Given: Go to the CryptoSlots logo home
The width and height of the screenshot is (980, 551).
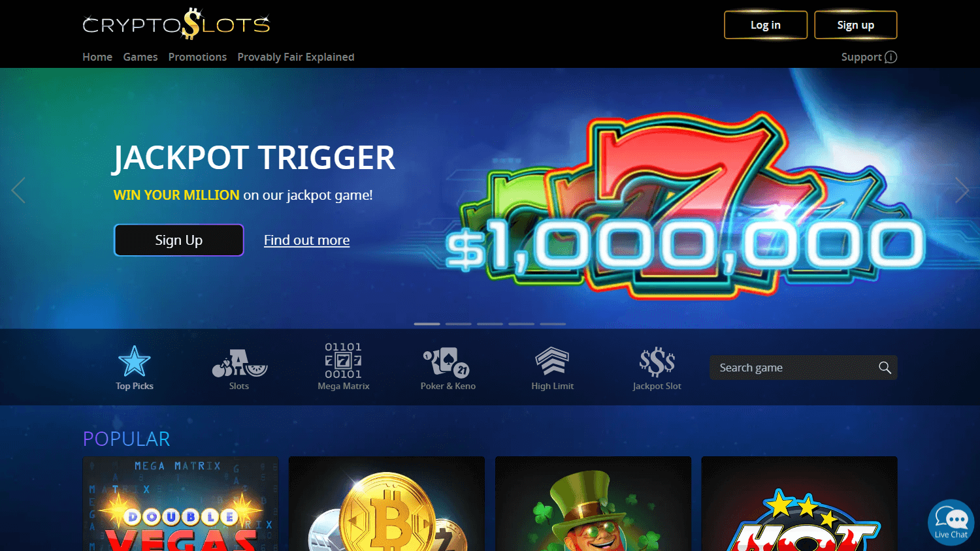Looking at the screenshot, I should (176, 24).
